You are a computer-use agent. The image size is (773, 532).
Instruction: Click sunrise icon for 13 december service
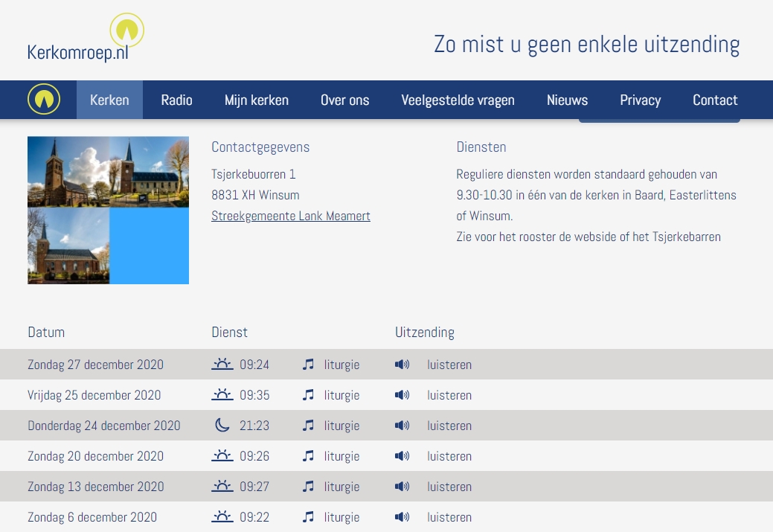pos(222,486)
